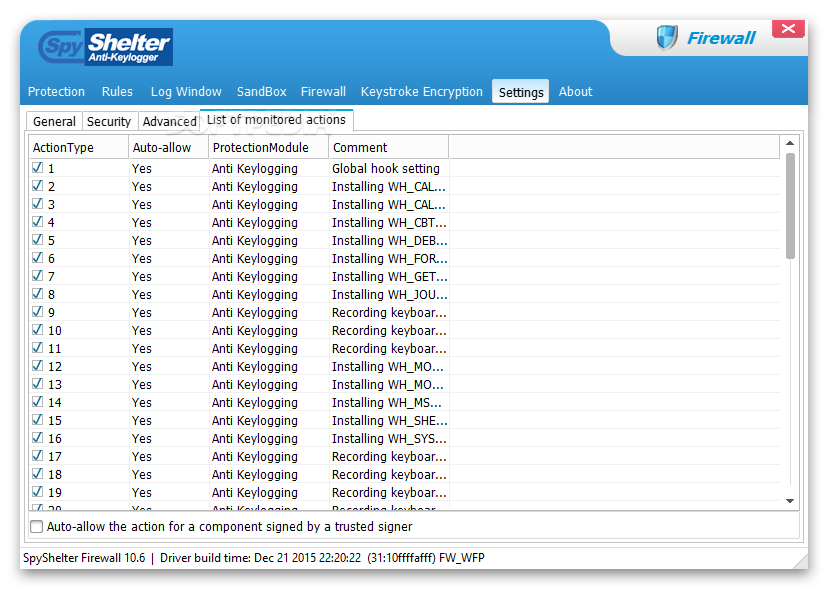Disable monitoring of action 8
Screen dimensions: 828x589
click(37, 294)
